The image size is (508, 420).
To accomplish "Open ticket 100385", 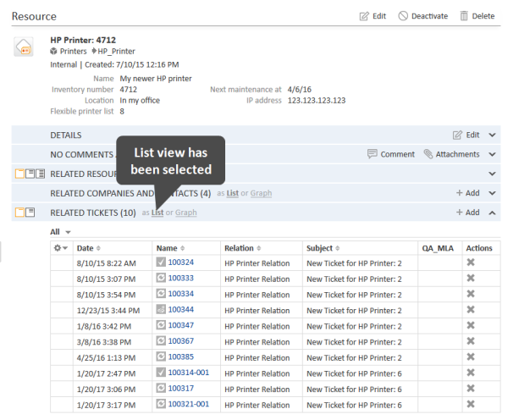I will (181, 356).
